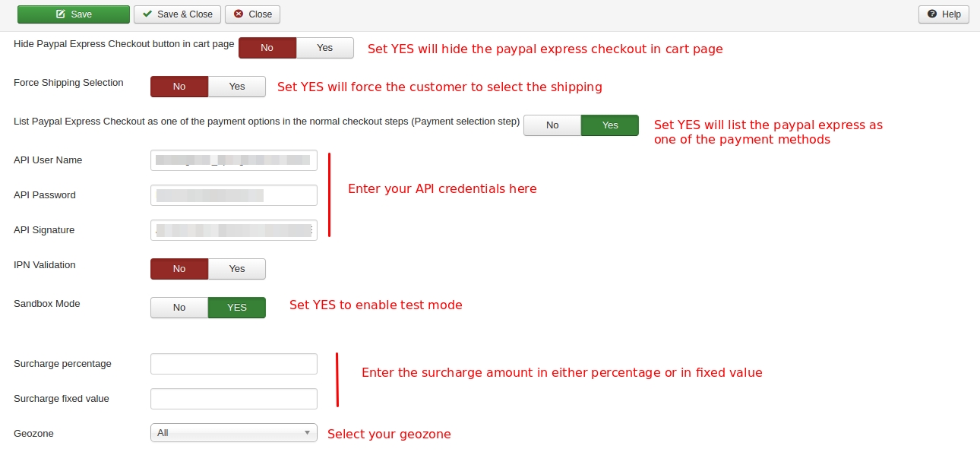
Task: Click the Surcharge percentage field
Action: [234, 364]
